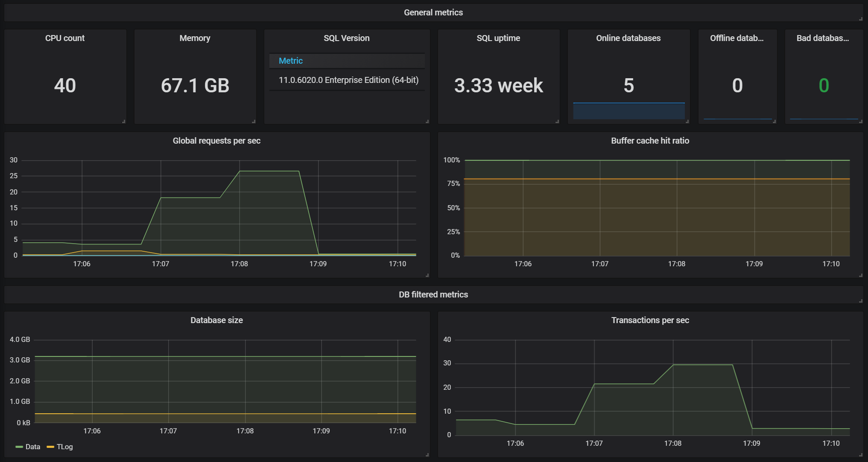Viewport: 868px width, 462px height.
Task: Open the Buffer cache hit ratio panel menu
Action: (x=650, y=141)
